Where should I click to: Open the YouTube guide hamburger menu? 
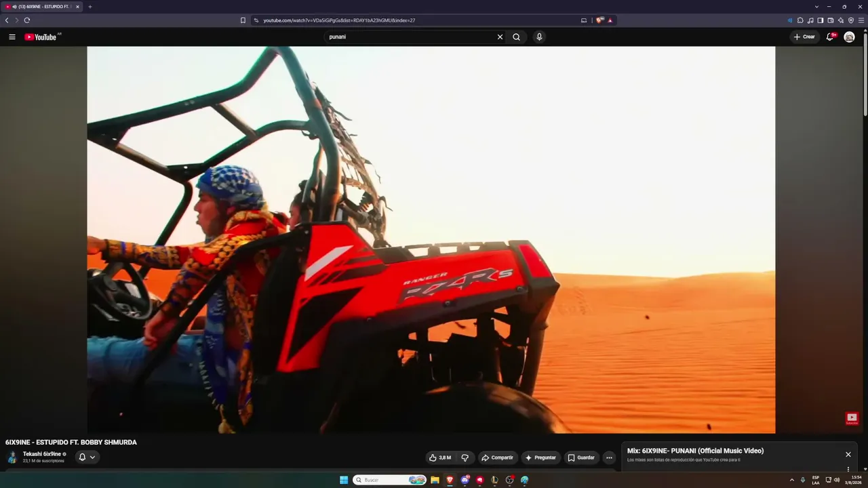coord(12,37)
